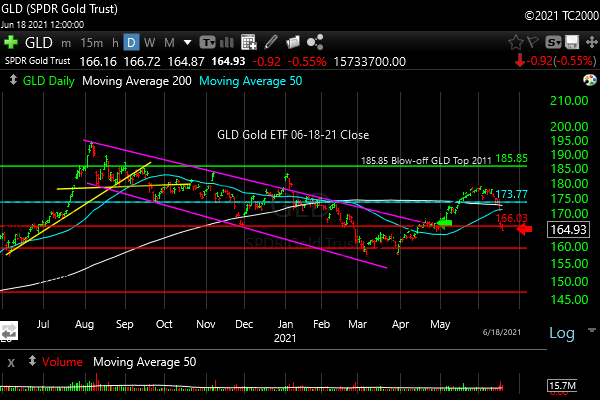Open the chart template (T) menu
The height and width of the screenshot is (400, 600).
point(207,43)
